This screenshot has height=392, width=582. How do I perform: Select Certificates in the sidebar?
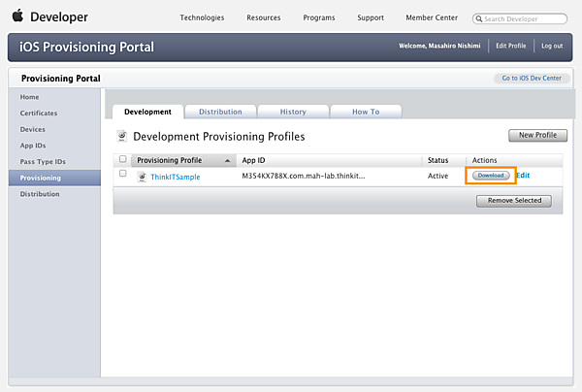tap(39, 113)
